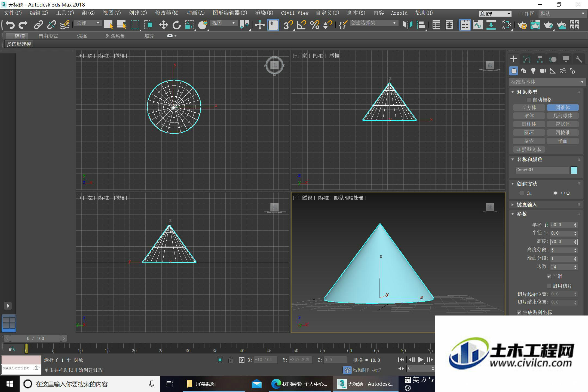Screen dimensions: 588x392
Task: Click the time slider 0 / 100 bar
Action: pyautogui.click(x=35, y=338)
